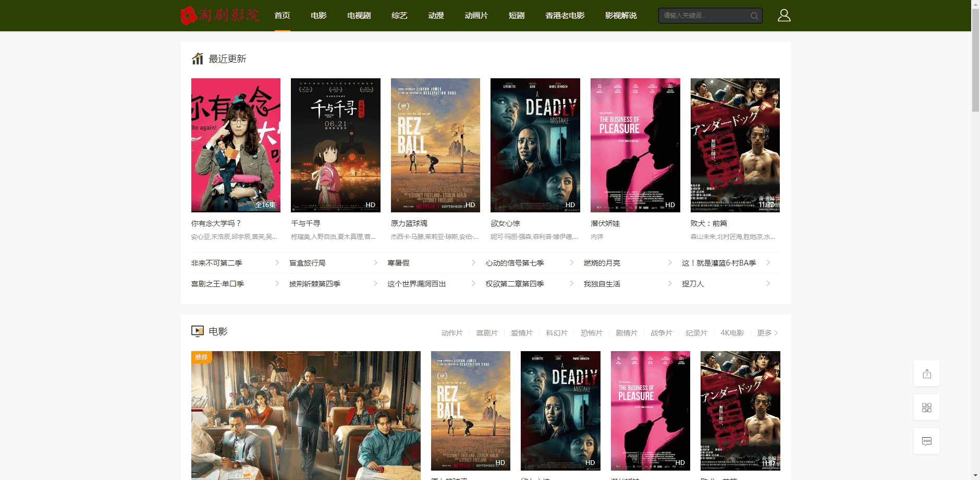Open the user account icon
This screenshot has width=980, height=480.
point(784,15)
